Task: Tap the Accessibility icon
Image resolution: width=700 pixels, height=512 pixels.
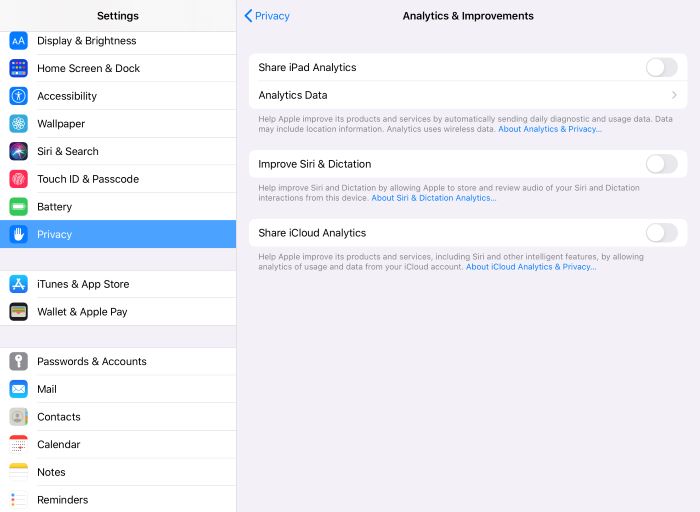Action: (x=18, y=96)
